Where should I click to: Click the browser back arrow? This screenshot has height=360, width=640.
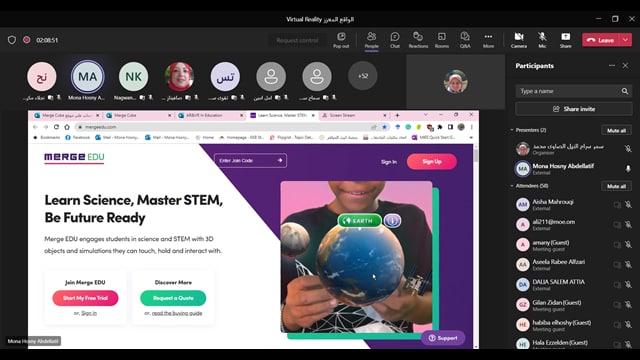click(35, 127)
